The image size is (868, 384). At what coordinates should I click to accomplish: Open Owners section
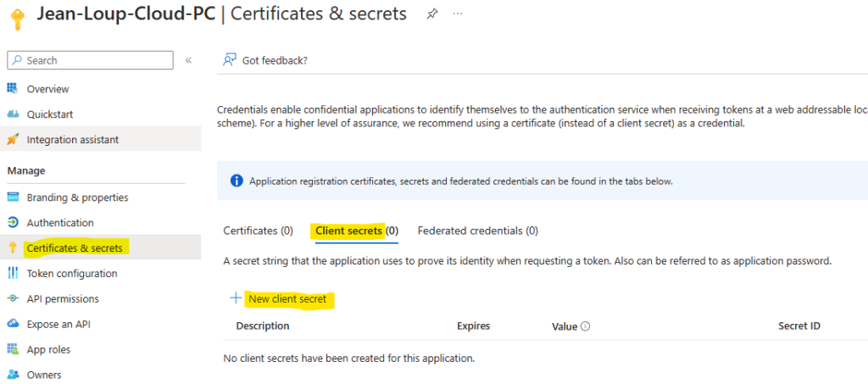coord(44,376)
